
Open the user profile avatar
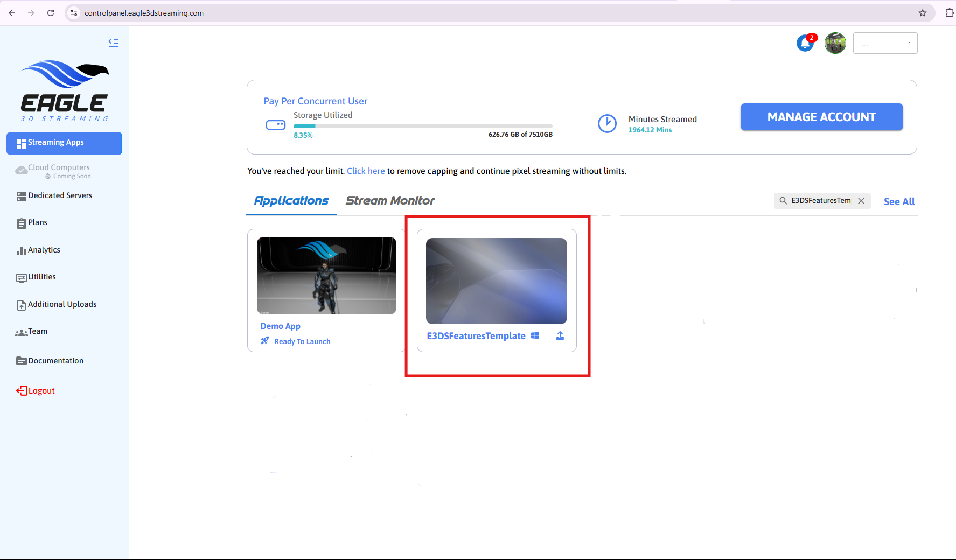coord(835,43)
